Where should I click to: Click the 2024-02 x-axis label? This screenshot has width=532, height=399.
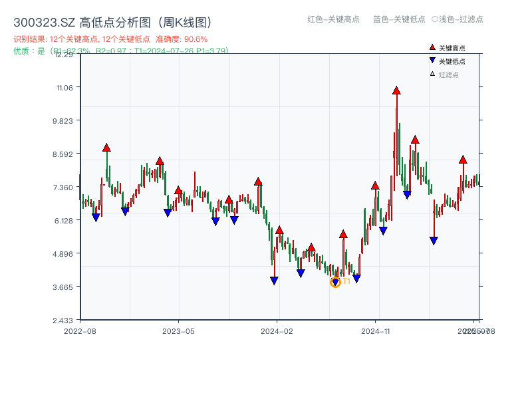pos(277,331)
